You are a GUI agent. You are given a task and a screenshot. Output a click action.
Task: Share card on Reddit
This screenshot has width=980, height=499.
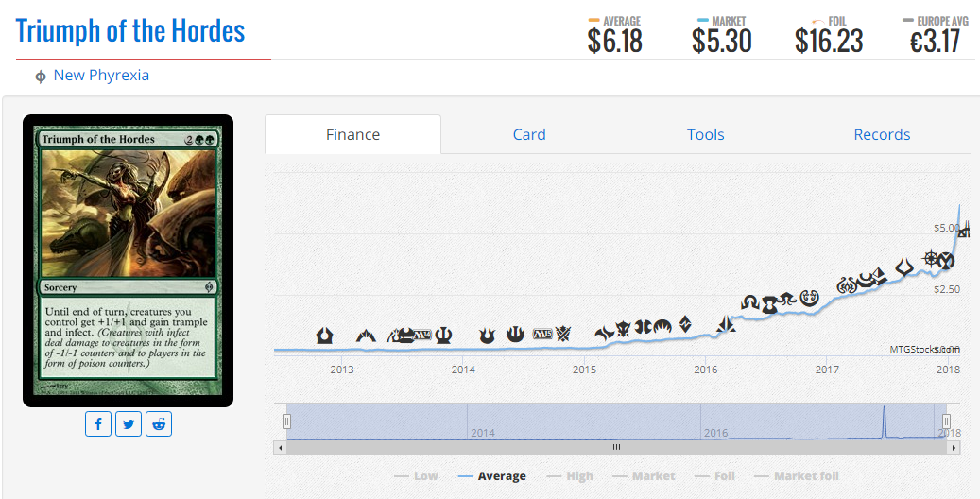(159, 424)
